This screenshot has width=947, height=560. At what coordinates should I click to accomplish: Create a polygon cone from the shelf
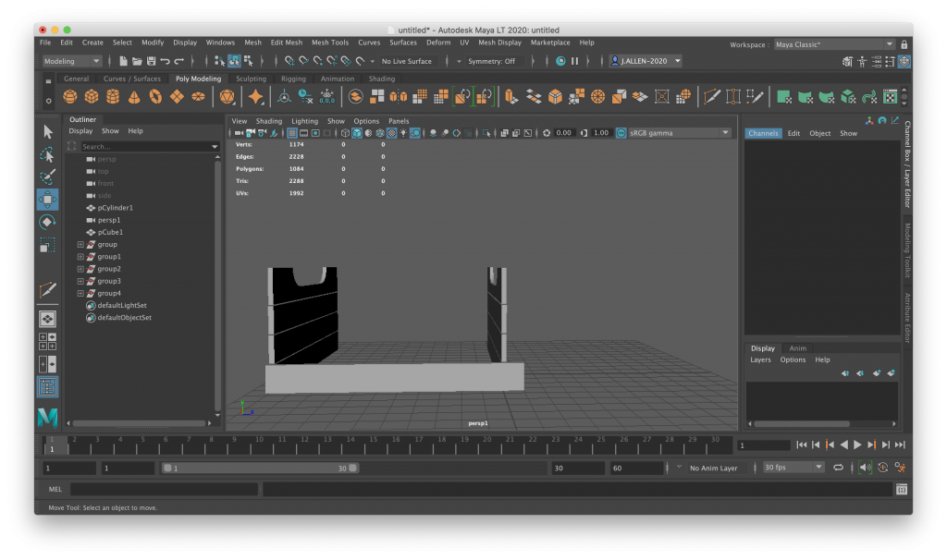point(134,97)
